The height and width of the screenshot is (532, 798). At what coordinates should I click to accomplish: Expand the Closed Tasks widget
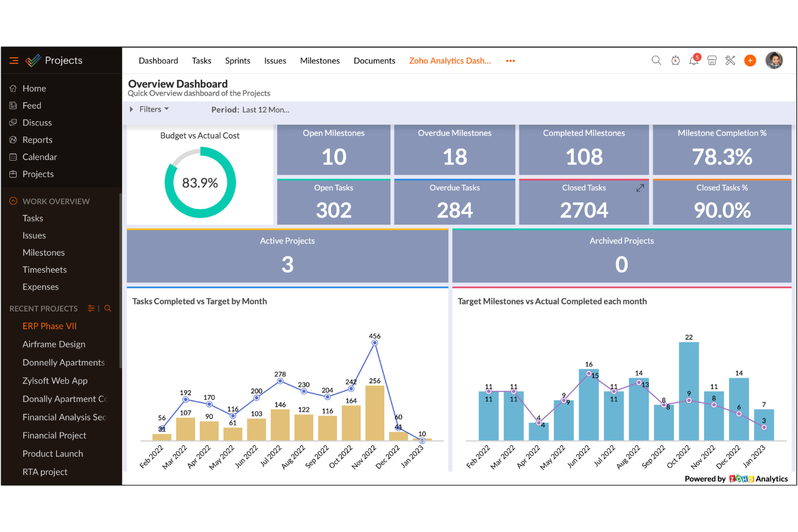tap(640, 188)
